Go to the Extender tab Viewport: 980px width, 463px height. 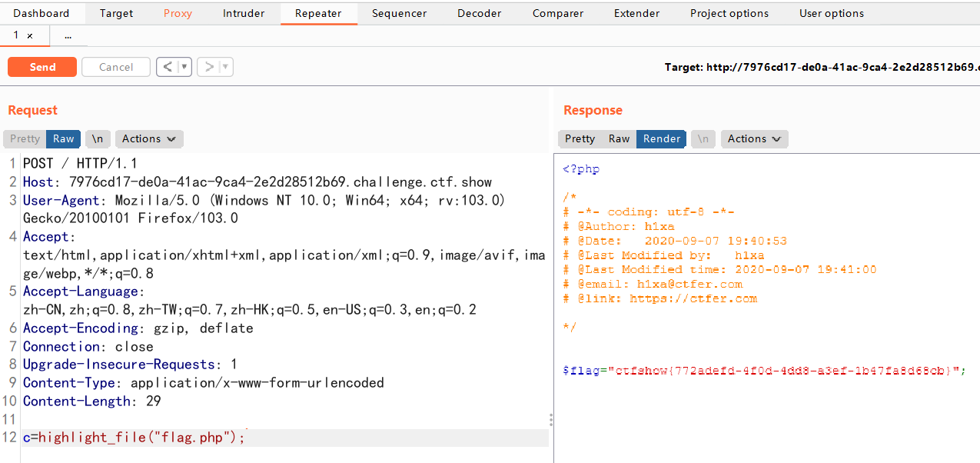(636, 13)
